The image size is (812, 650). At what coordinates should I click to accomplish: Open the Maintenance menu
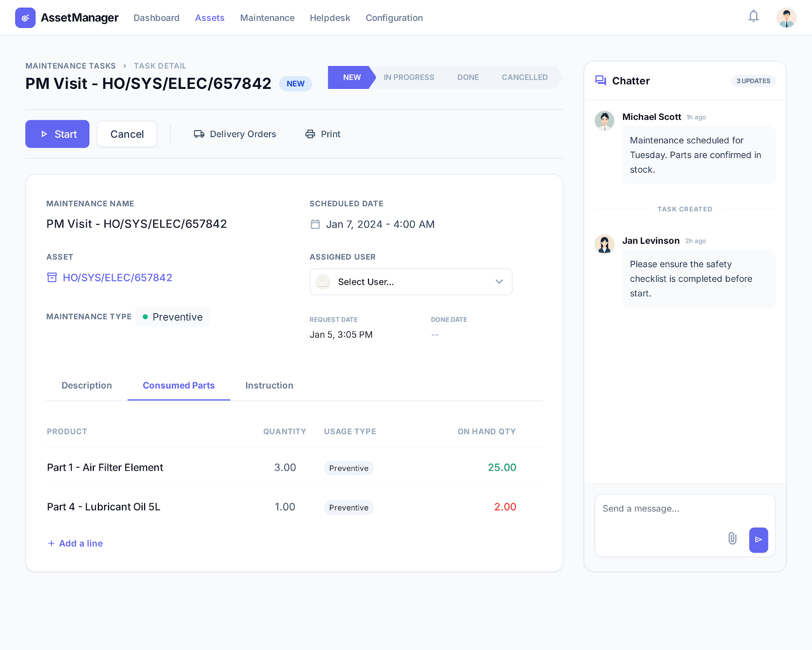(x=267, y=18)
